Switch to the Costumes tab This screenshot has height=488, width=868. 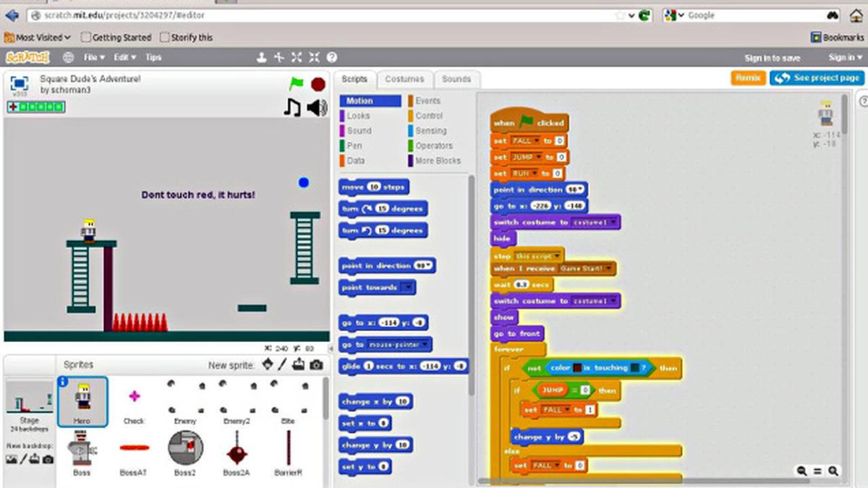[x=404, y=80]
